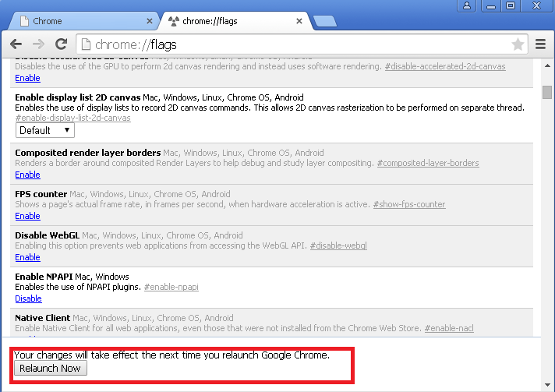Viewport: 555px width, 392px height.
Task: Minimize the Chrome window
Action: [x=491, y=5]
